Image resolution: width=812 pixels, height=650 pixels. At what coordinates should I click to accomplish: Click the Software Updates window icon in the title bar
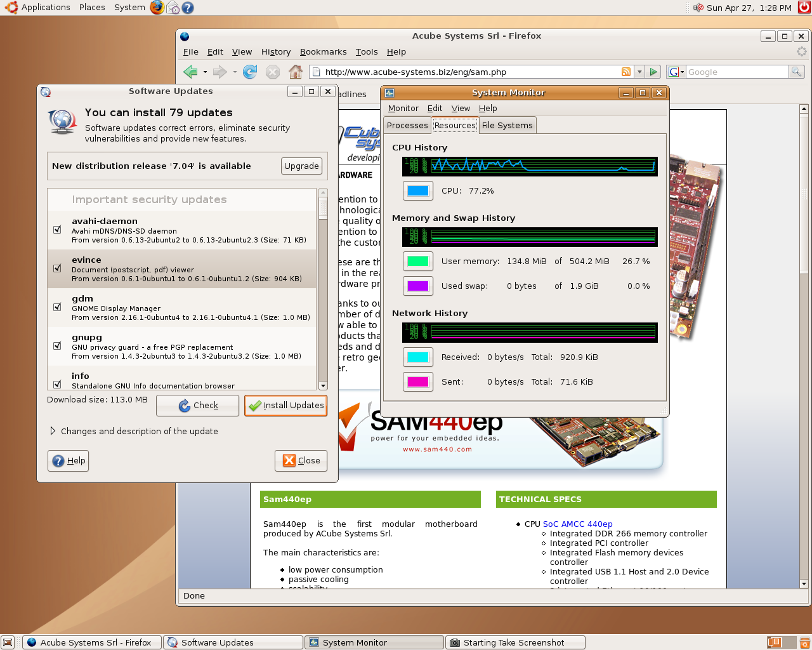coord(46,92)
